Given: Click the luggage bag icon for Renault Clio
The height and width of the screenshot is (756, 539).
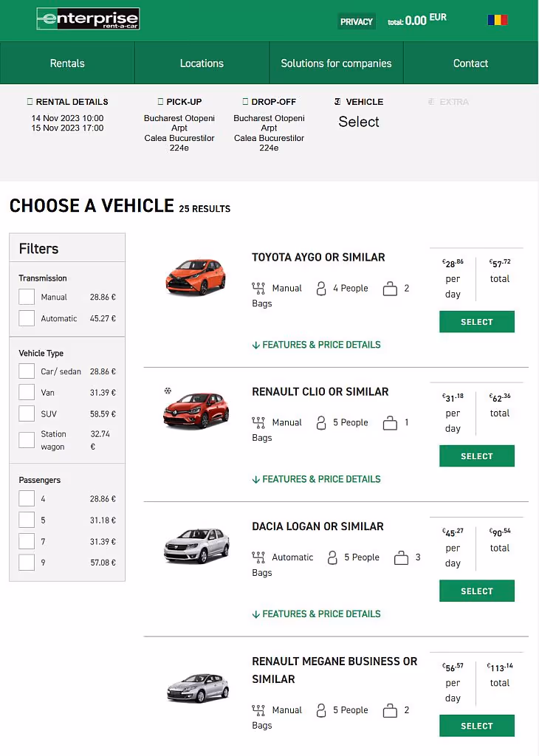Looking at the screenshot, I should (390, 423).
